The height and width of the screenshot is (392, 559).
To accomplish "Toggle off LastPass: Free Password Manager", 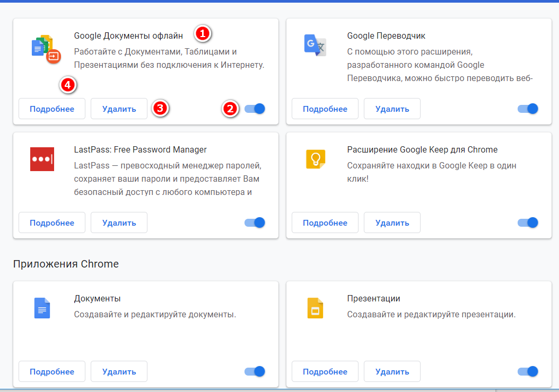I will click(255, 222).
